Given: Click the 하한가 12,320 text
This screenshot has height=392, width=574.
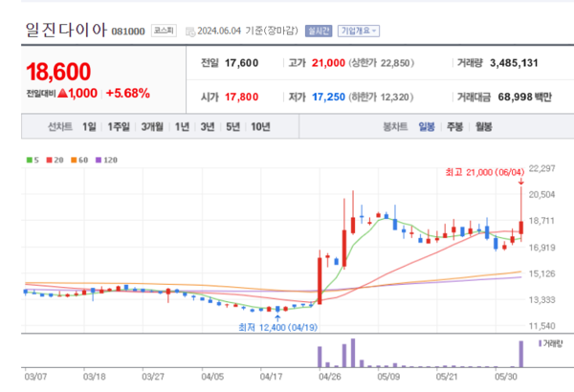Looking at the screenshot, I should tap(381, 97).
